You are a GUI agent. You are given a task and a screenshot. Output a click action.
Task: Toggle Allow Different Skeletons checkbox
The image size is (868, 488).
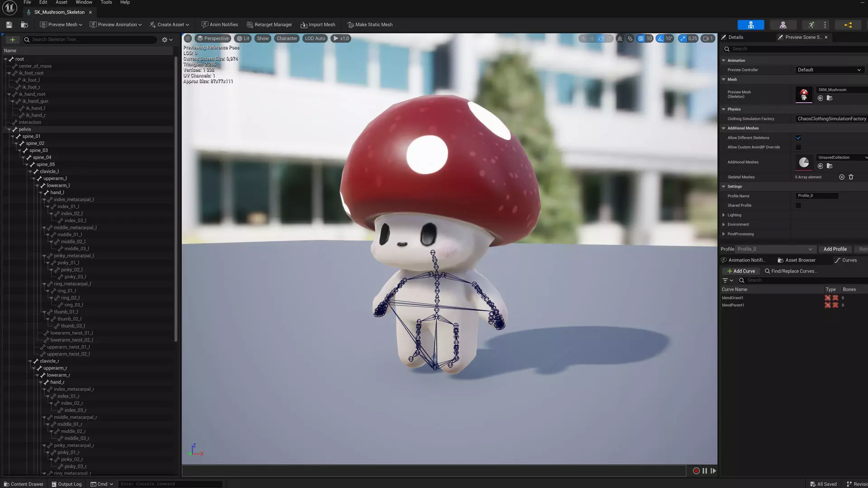click(x=798, y=138)
